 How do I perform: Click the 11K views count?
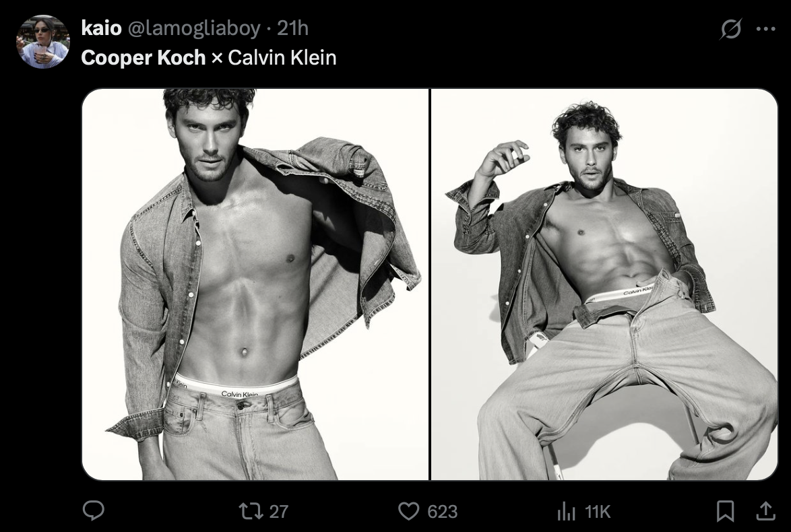[x=597, y=511]
